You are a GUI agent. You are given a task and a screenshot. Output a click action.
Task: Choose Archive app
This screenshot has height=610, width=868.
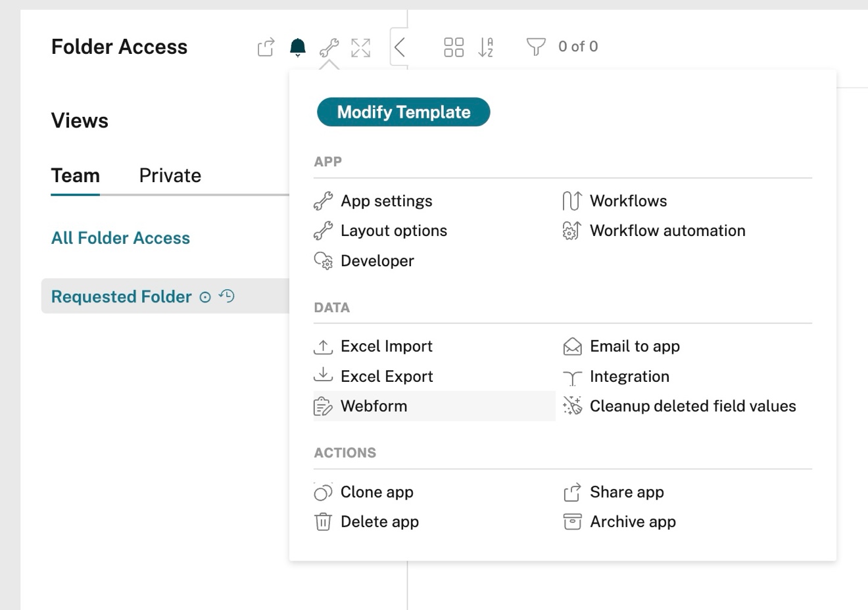(633, 522)
